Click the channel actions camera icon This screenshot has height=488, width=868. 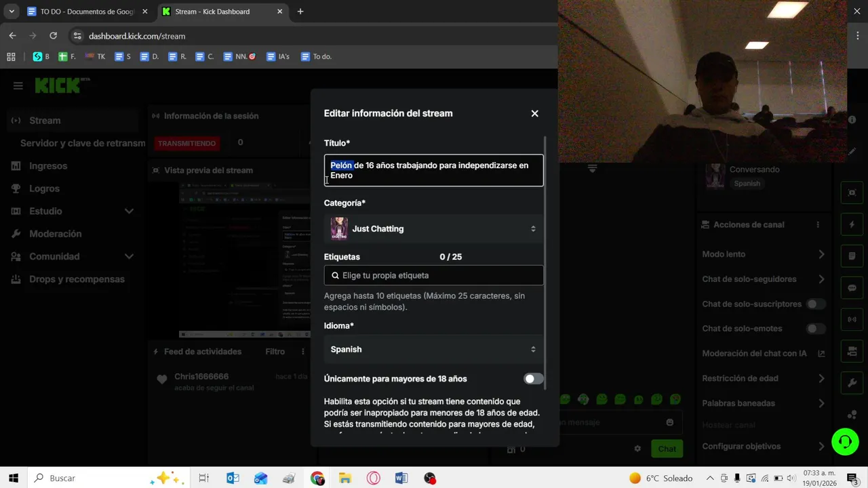(852, 351)
